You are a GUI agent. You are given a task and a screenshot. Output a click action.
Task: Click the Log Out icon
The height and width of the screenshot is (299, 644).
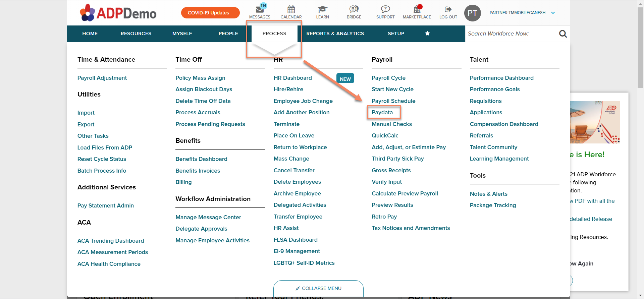point(448,9)
